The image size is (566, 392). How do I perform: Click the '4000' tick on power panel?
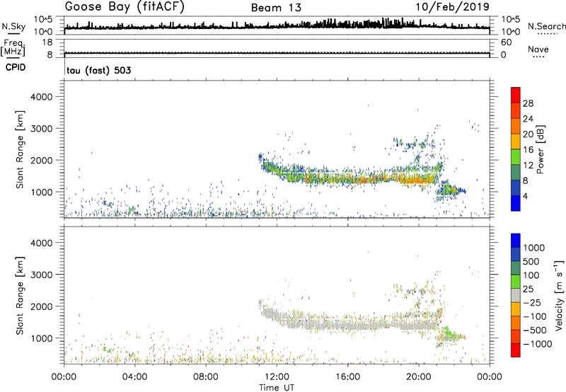click(x=42, y=97)
